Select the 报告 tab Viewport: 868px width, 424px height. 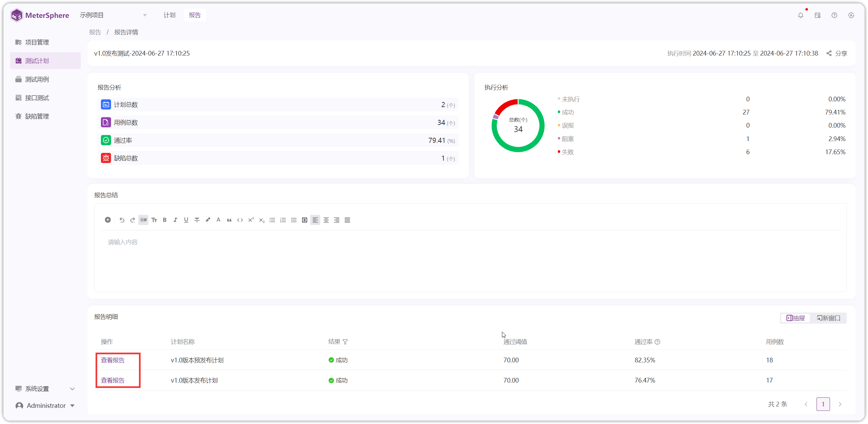tap(195, 15)
